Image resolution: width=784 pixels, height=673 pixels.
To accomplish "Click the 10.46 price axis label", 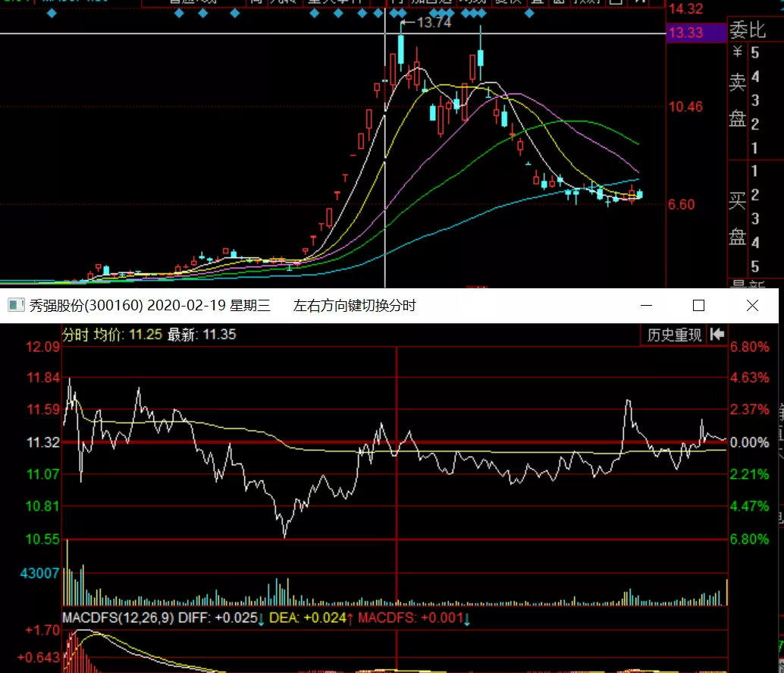I will [686, 106].
